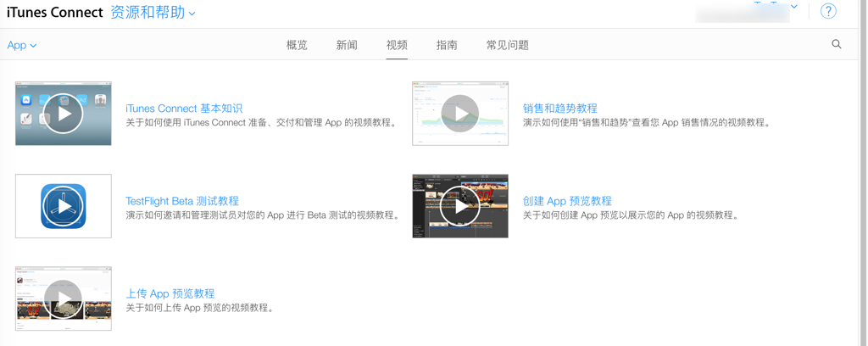Viewport: 868px width, 346px height.
Task: Open the 上传 App 预览教程 link
Action: [170, 293]
